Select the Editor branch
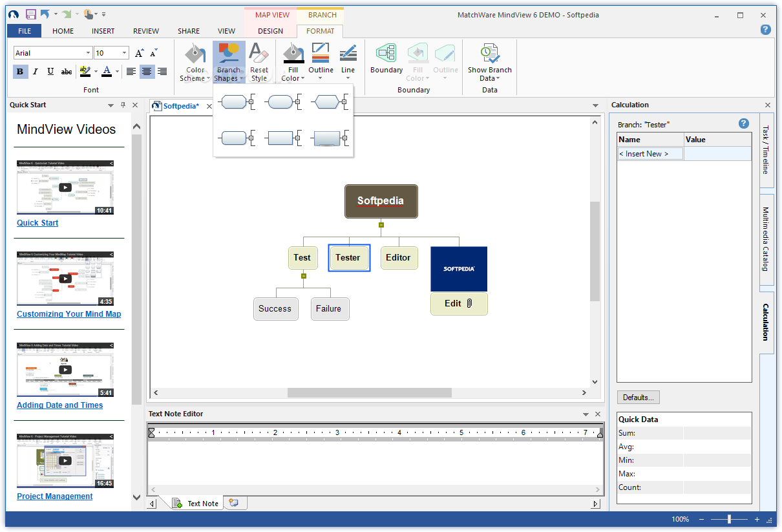The width and height of the screenshot is (782, 532). tap(398, 257)
